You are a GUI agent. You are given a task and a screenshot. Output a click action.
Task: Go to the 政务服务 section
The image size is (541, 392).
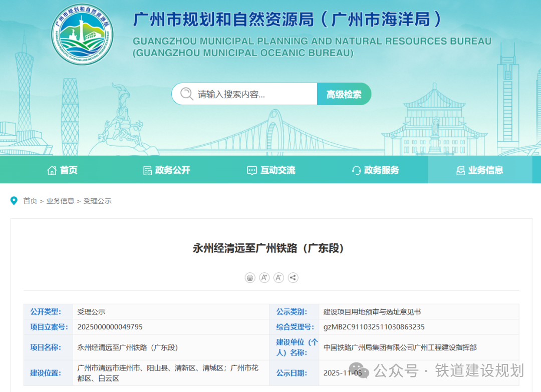coord(376,170)
